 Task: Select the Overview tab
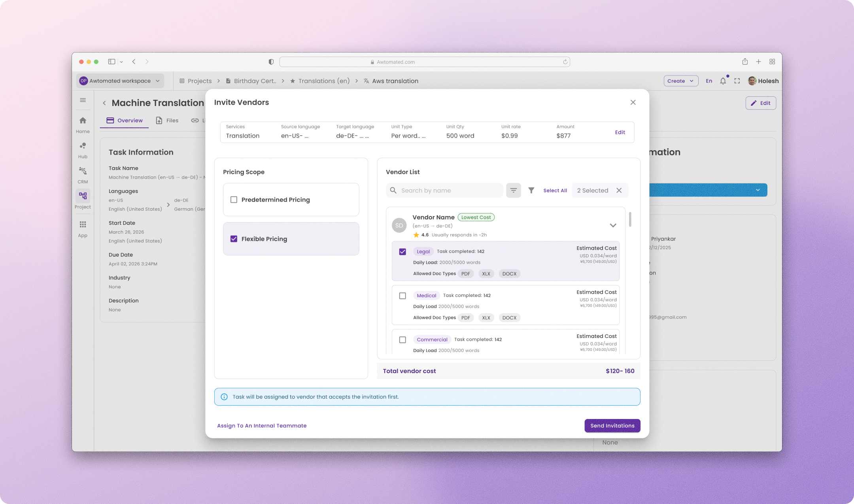click(125, 121)
